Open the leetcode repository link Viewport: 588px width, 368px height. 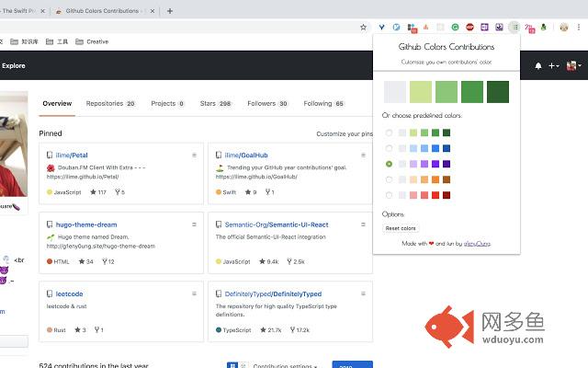[70, 293]
